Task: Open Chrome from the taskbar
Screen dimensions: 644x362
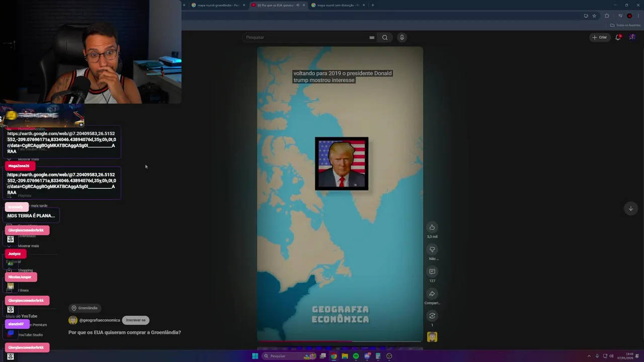Action: (x=334, y=356)
